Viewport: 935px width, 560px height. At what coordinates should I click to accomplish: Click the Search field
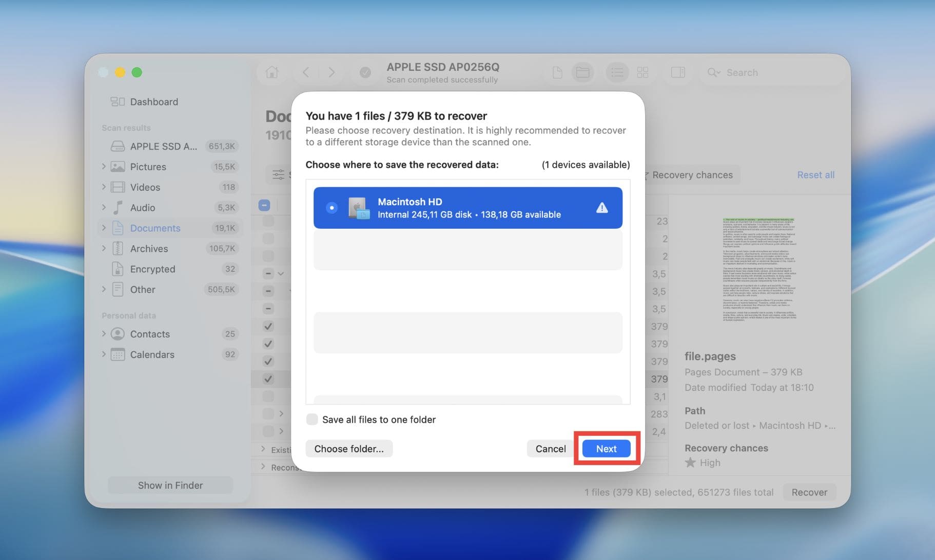point(772,72)
